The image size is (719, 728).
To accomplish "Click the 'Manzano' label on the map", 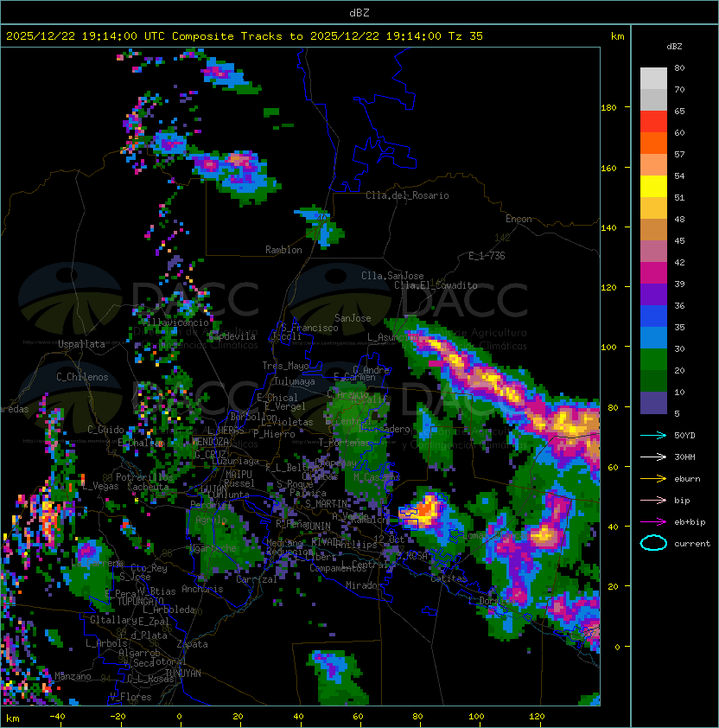I will point(73,676).
